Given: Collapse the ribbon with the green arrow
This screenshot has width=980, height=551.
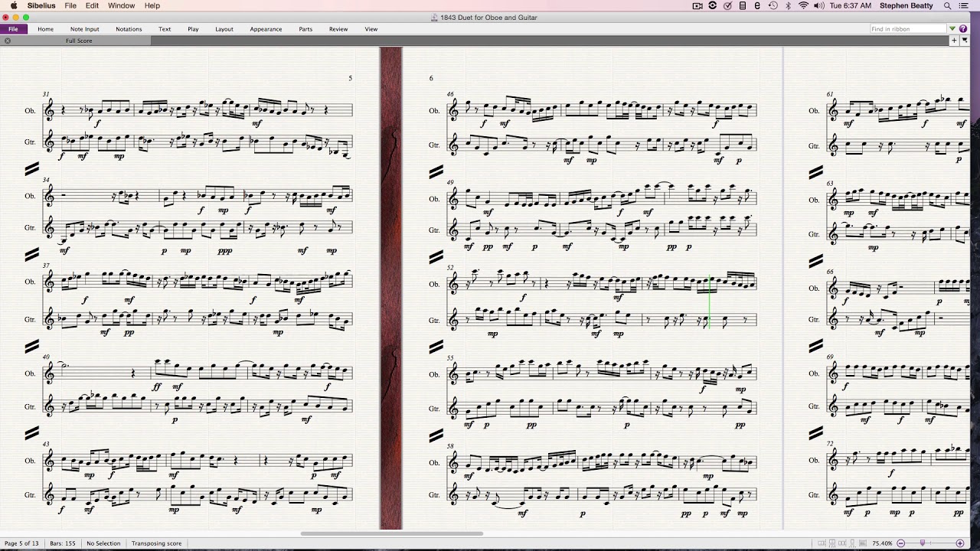Looking at the screenshot, I should tap(952, 29).
